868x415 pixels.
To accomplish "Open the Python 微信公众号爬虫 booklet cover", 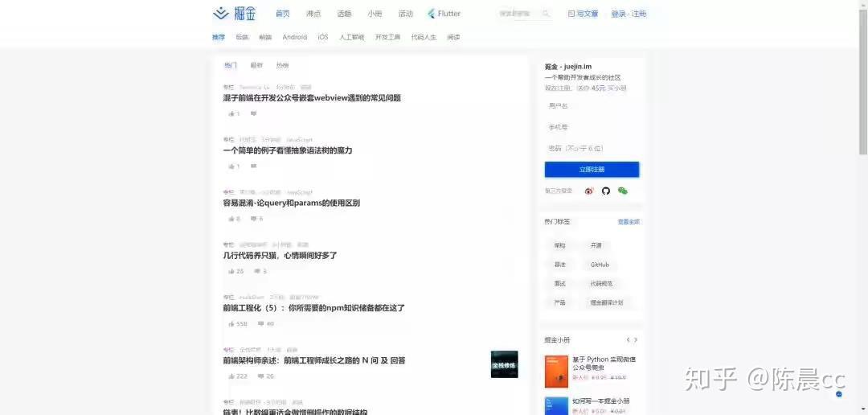I will coord(556,372).
